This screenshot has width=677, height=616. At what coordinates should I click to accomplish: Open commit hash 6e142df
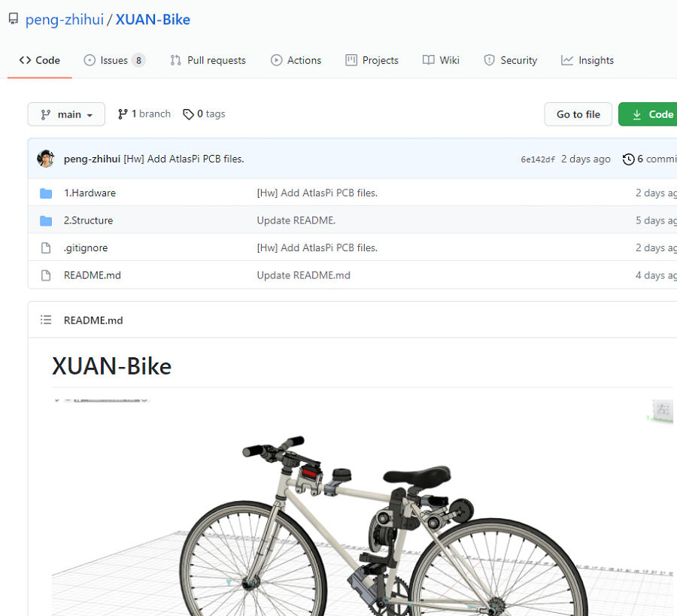pos(537,159)
